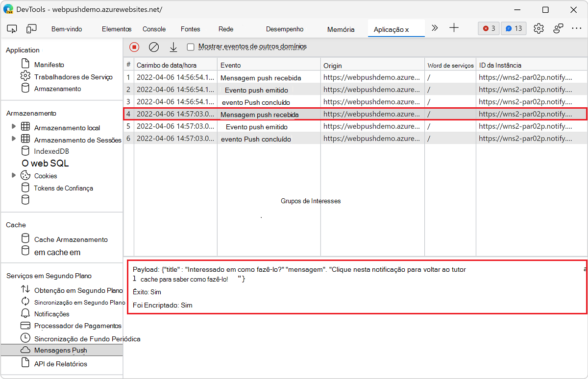This screenshot has width=588, height=379.
Task: Expand Armazenamento de Sessões tree item
Action: pyautogui.click(x=14, y=139)
